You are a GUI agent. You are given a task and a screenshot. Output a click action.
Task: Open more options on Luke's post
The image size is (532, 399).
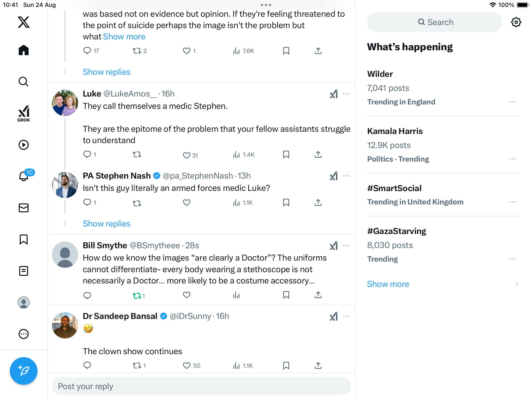coord(346,94)
